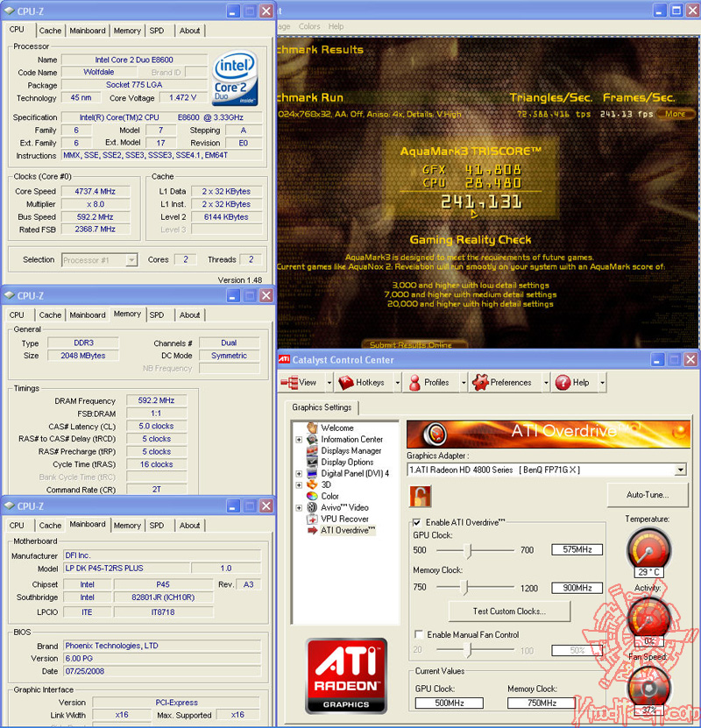Minimize the Catalyst Control Center window
Image resolution: width=701 pixels, height=728 pixels.
coord(657,359)
